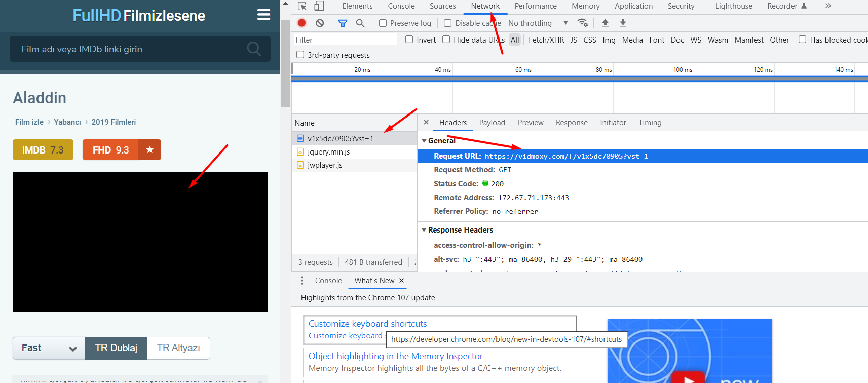
Task: Switch to the Application panel
Action: [x=633, y=6]
